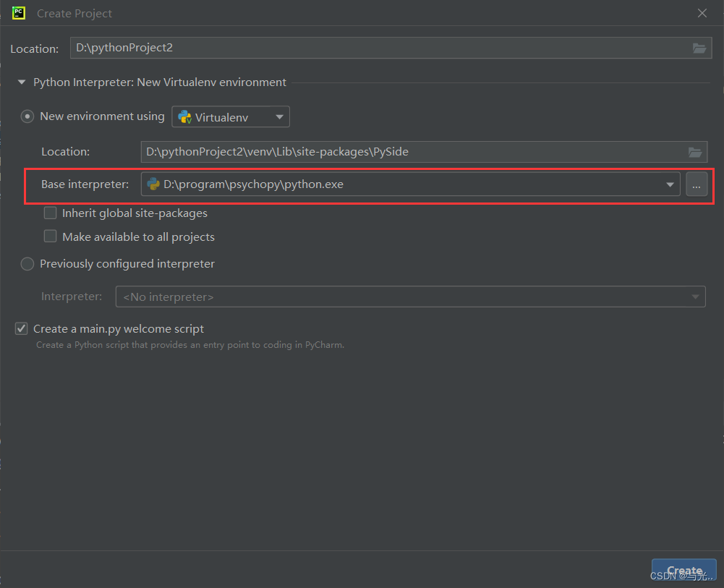Click the Create Project title text

tap(74, 14)
